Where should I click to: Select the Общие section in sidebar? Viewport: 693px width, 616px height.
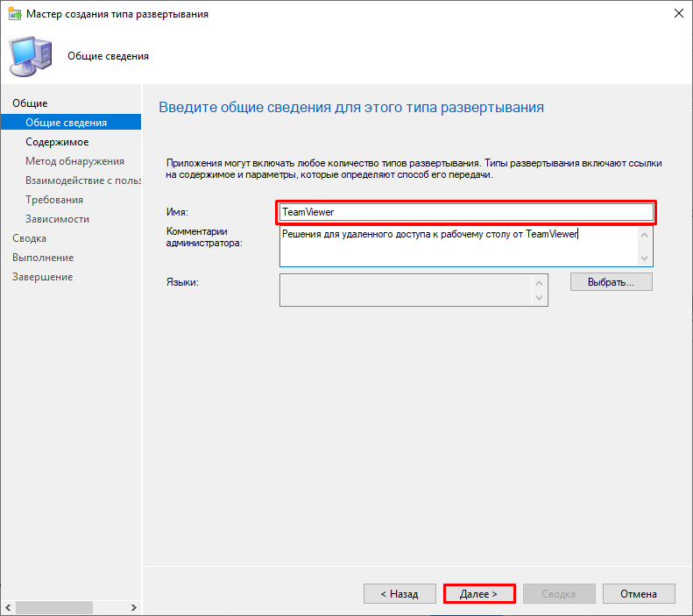(x=30, y=103)
